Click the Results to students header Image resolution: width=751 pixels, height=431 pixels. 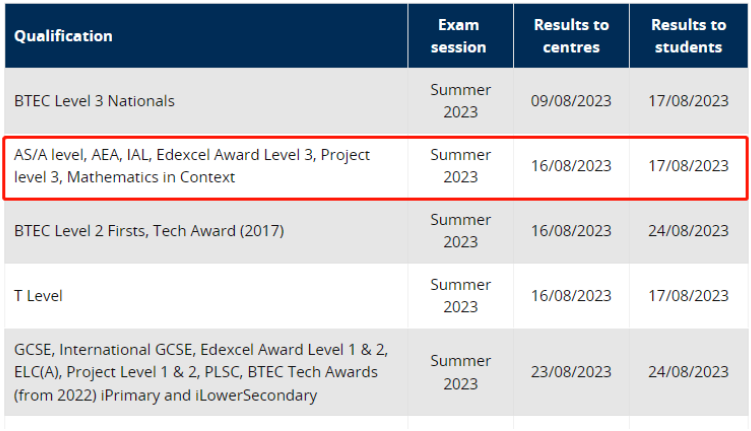point(688,36)
